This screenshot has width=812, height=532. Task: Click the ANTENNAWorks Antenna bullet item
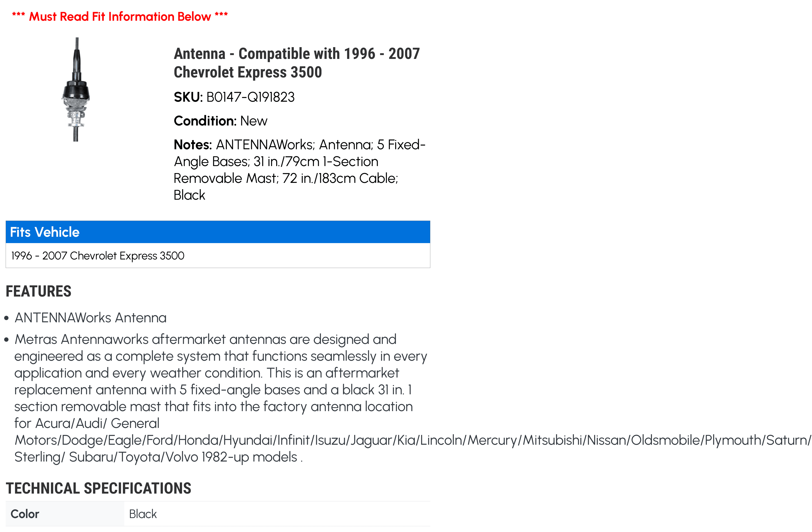pyautogui.click(x=90, y=318)
